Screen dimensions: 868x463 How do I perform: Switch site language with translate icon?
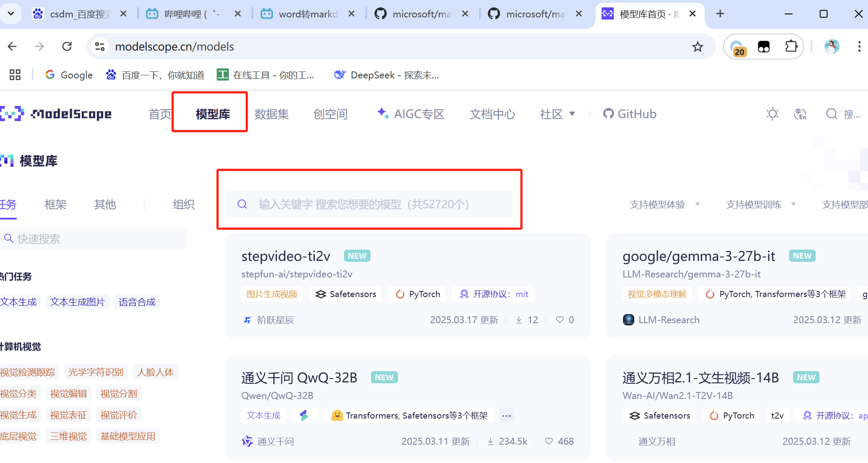[x=800, y=114]
